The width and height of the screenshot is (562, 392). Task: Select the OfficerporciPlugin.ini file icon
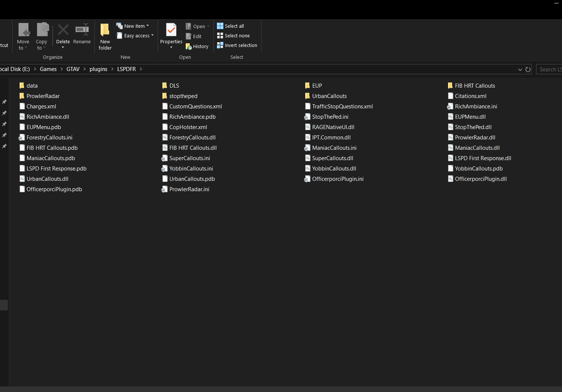point(307,179)
